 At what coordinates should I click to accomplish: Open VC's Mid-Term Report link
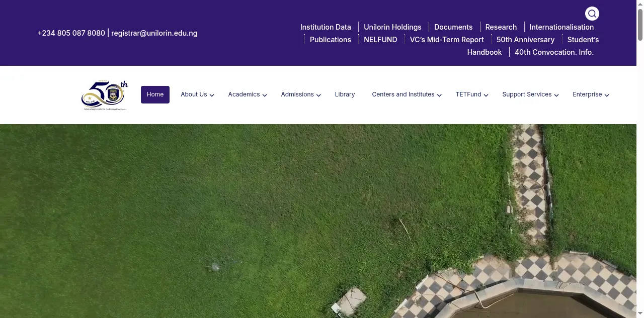pos(447,40)
